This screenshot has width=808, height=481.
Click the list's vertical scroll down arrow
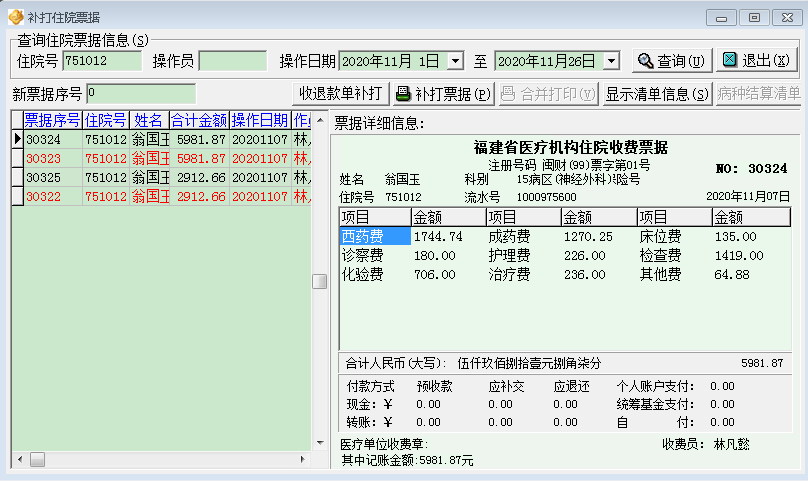click(x=320, y=443)
